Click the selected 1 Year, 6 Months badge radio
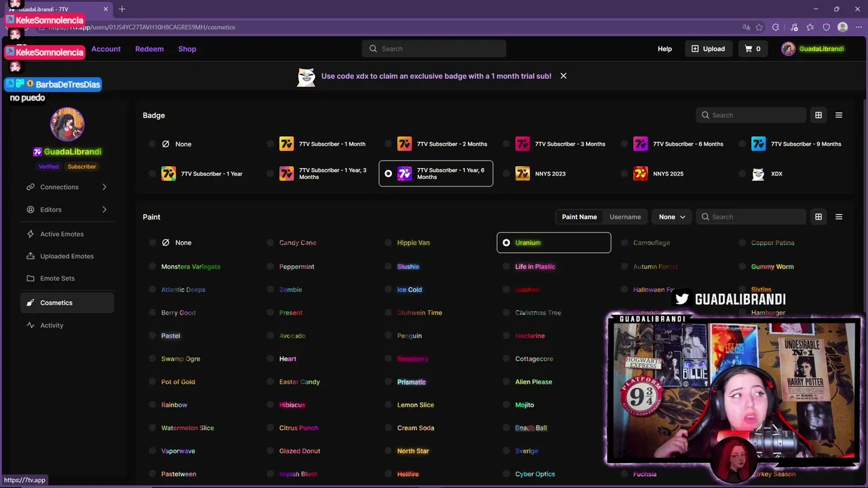The width and height of the screenshot is (868, 488). 389,174
